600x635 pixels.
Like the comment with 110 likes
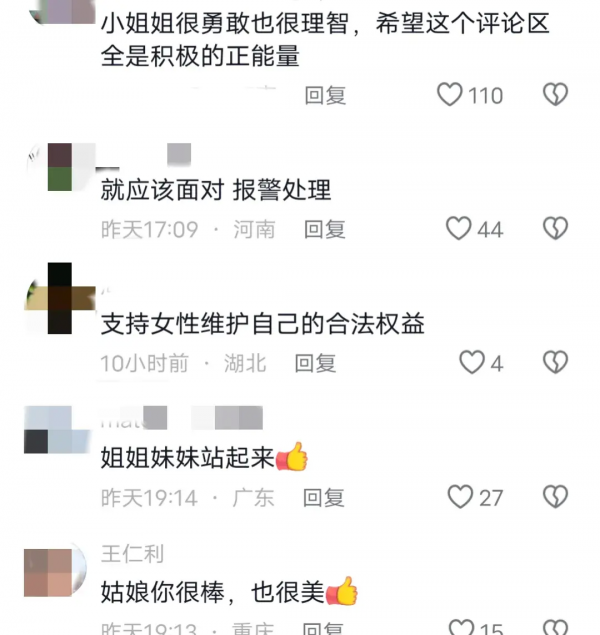[449, 95]
